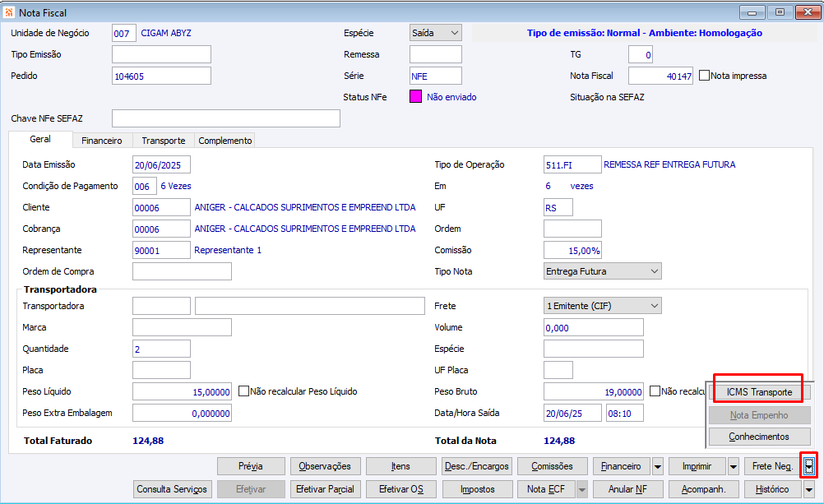Click the magenta Status NFe indicator
This screenshot has width=824, height=504.
coord(415,97)
